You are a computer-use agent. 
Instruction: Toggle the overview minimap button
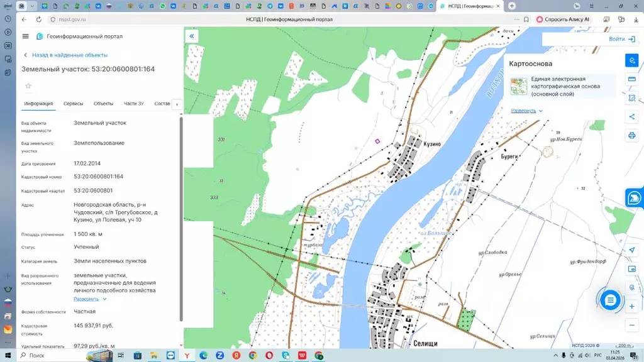pos(632,269)
